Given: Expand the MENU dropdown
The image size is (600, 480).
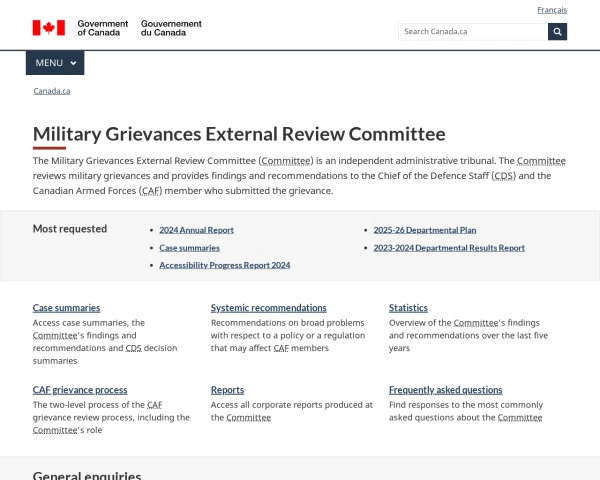Looking at the screenshot, I should 55,63.
